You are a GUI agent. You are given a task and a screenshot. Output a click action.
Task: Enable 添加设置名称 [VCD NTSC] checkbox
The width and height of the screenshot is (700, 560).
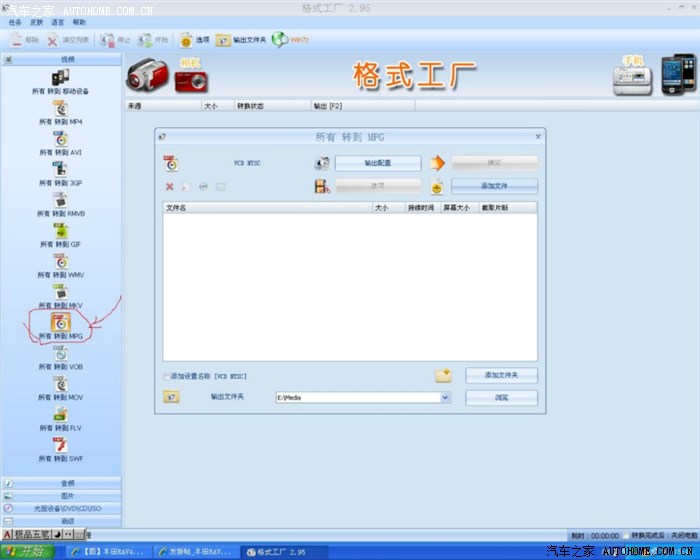click(166, 376)
